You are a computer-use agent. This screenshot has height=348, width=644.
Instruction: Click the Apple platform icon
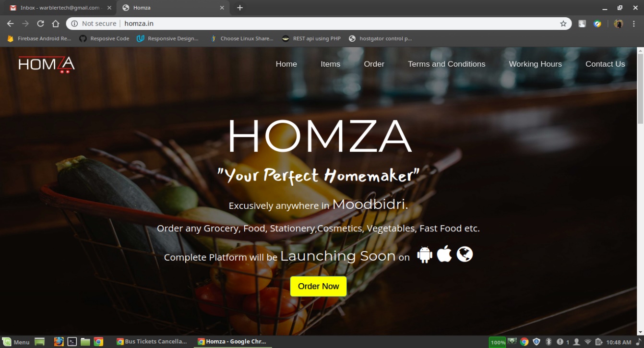click(x=444, y=253)
